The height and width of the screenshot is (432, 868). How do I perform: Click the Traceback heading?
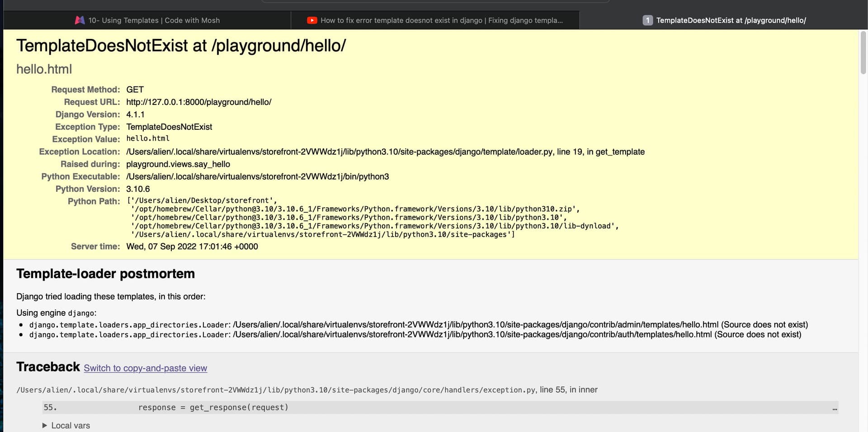(x=48, y=367)
